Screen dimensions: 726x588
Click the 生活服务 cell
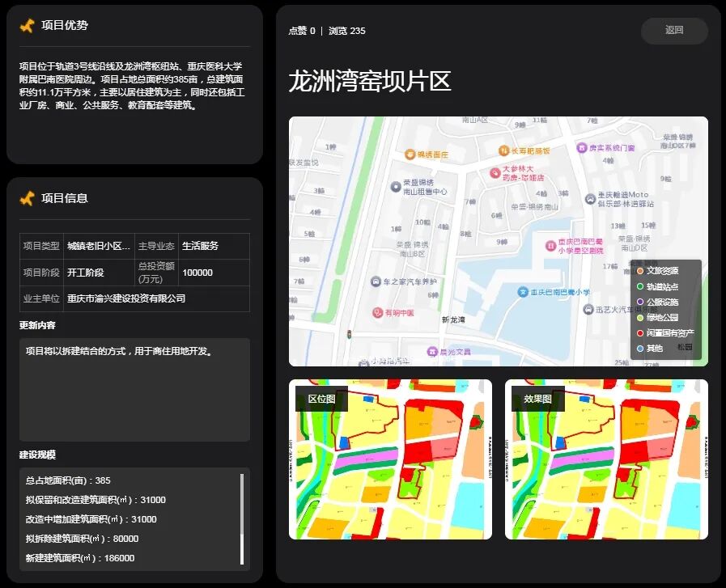pos(214,246)
